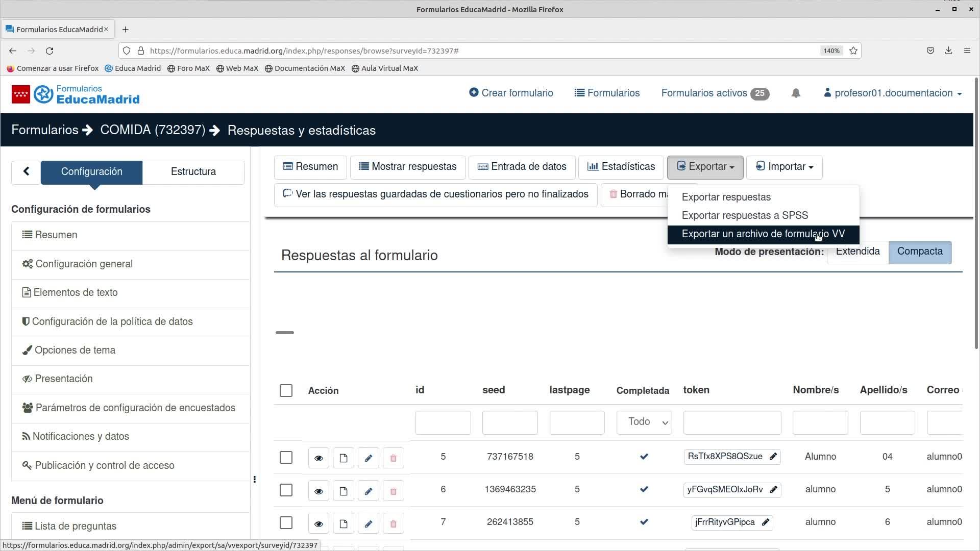Check the checkbox for response id 7

pos(286,522)
